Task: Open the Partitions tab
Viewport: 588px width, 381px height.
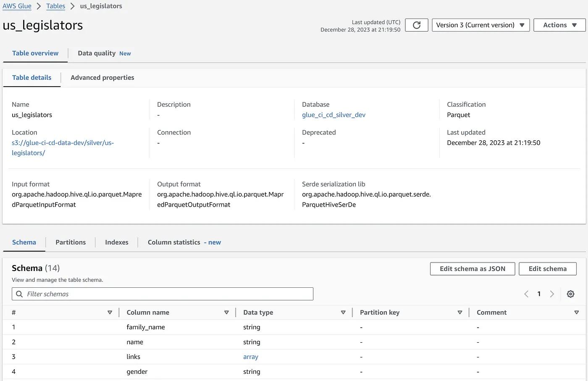Action: pos(71,242)
